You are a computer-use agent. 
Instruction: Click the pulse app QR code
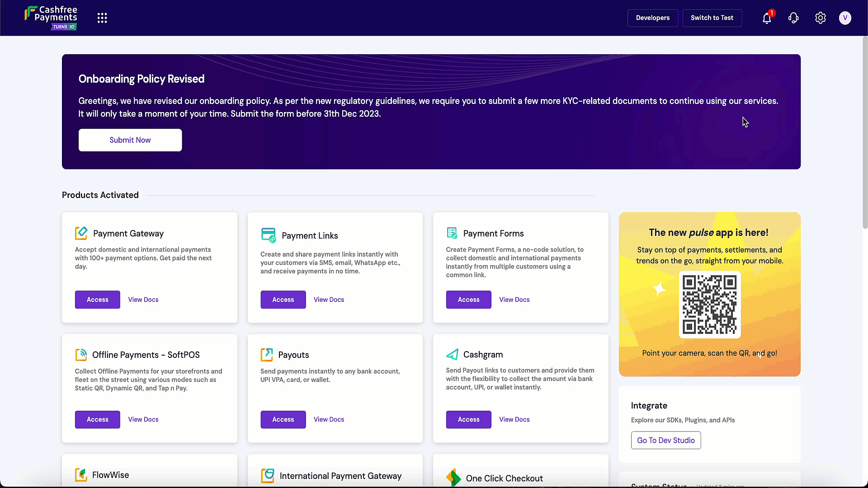(x=709, y=305)
